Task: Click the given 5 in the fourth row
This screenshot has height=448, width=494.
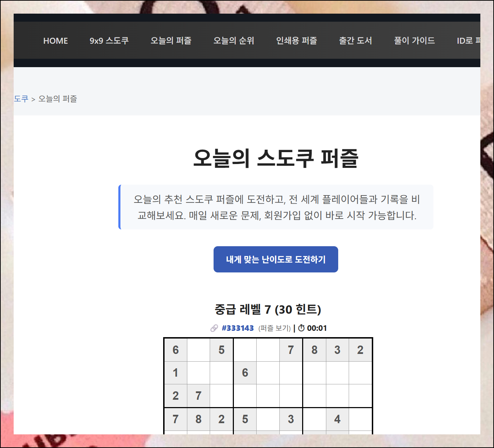Action: tap(245, 419)
